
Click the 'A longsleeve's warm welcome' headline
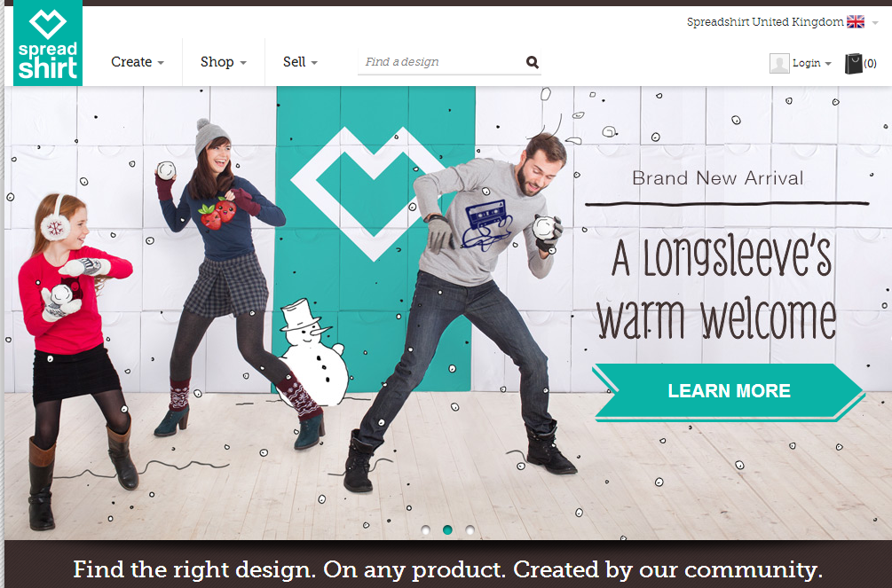[716, 289]
